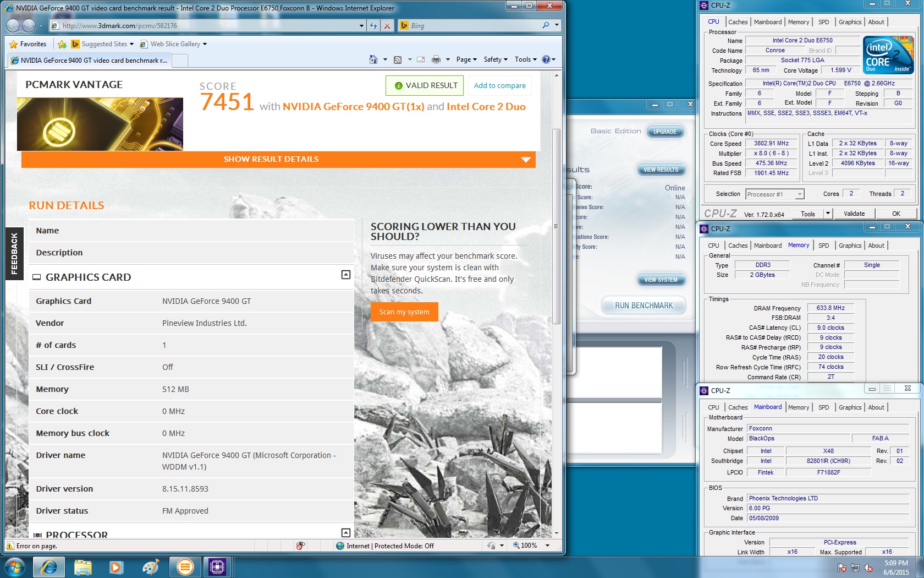Screen dimensions: 924x578
Task: Open the zoom level 100% dropdown
Action: coord(547,546)
